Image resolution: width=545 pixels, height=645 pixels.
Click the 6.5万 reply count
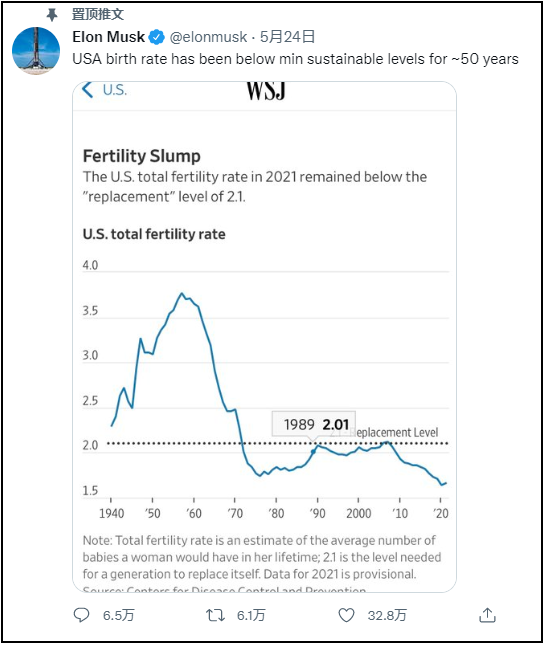[118, 615]
